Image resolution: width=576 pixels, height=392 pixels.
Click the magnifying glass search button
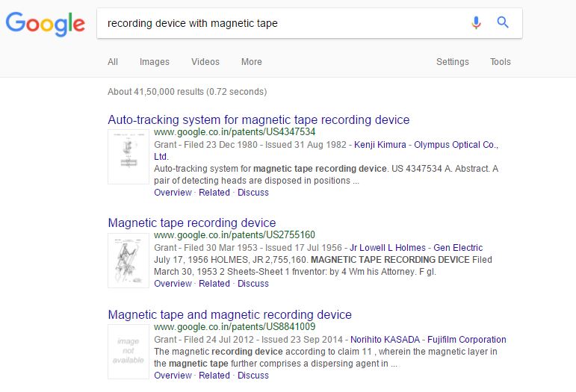tap(503, 23)
